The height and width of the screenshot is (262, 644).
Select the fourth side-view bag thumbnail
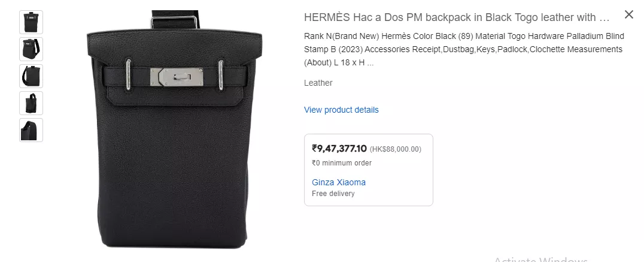click(31, 103)
